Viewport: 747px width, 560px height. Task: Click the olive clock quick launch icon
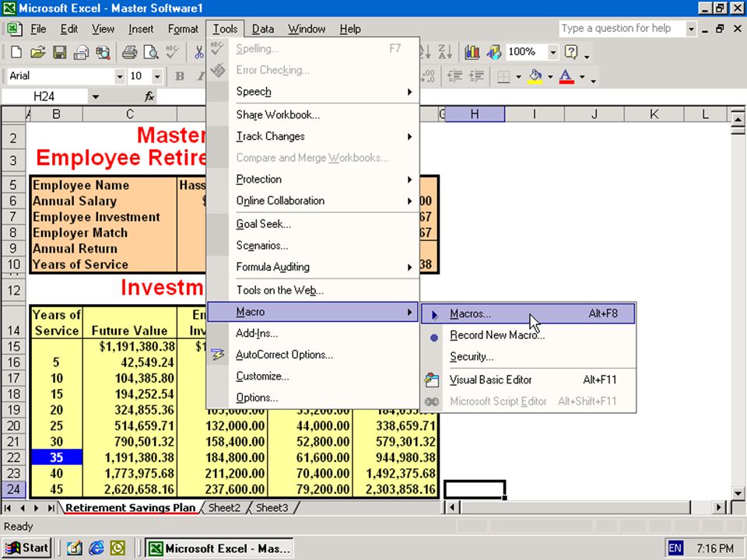click(117, 548)
